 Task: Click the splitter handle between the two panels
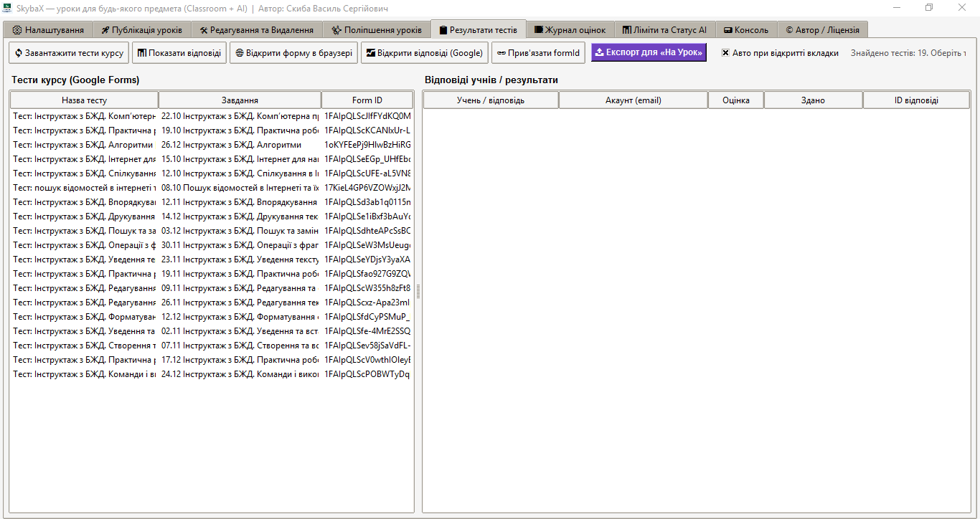click(x=418, y=291)
